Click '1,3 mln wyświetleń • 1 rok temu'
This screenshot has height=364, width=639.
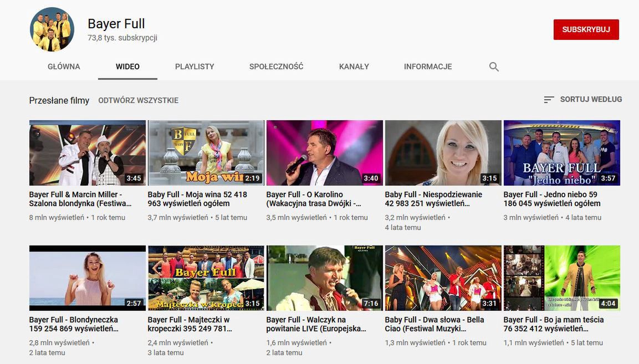click(436, 343)
